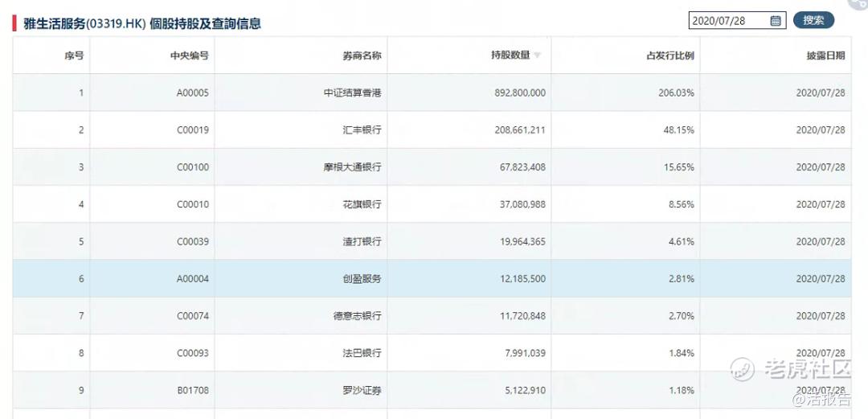Click holding amount 7,991,039
Screen dimensions: 868x419
click(x=525, y=352)
